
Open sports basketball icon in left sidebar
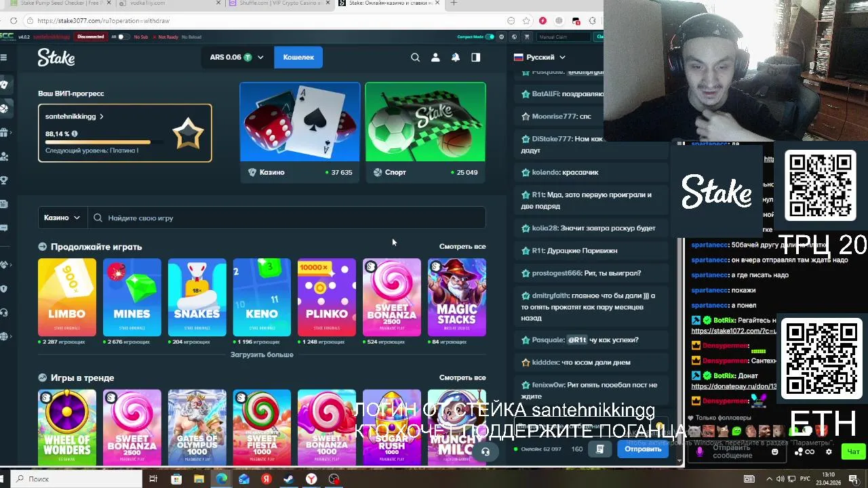tap(3, 108)
